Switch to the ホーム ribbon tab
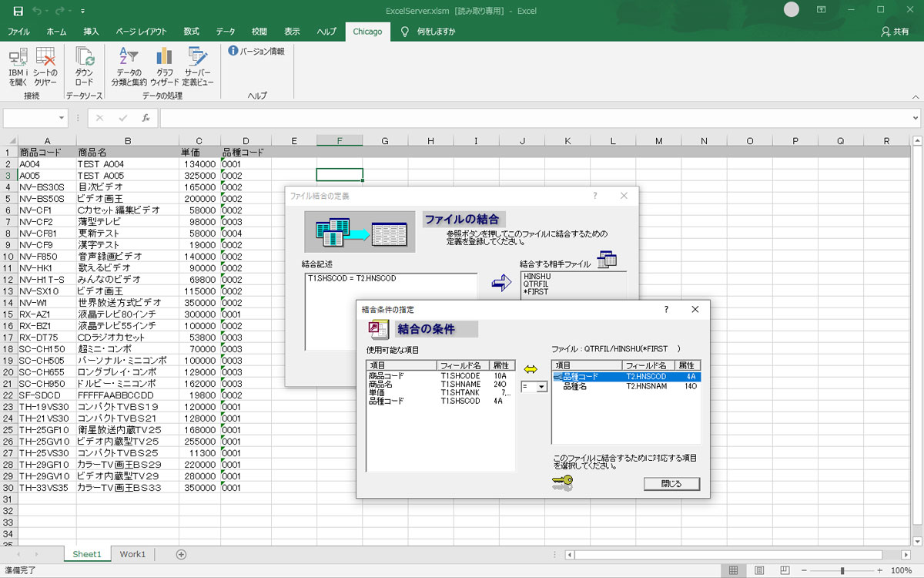 pyautogui.click(x=56, y=32)
